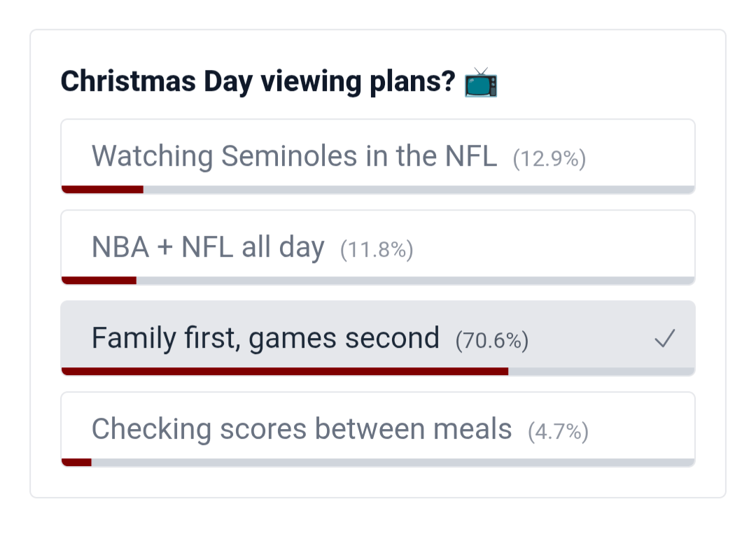This screenshot has width=756, height=534.
Task: Click gray unfilled bar under Checking scores option
Action: pos(393,462)
